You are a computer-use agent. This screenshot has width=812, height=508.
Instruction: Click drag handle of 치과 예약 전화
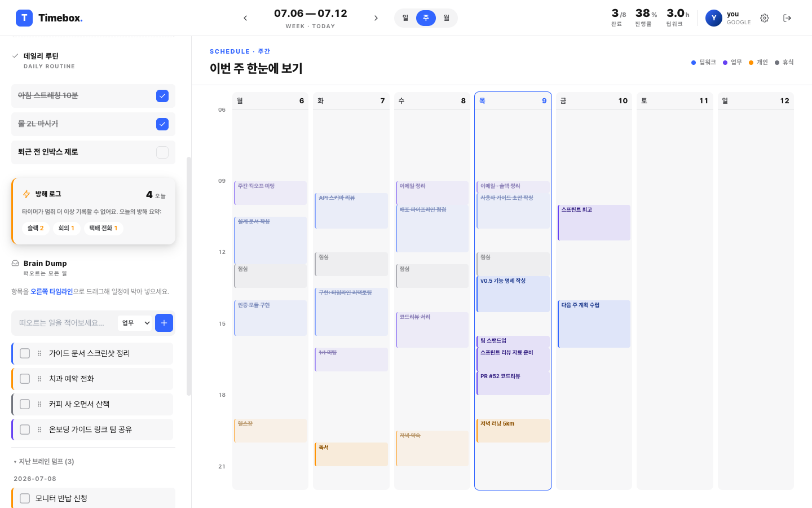coord(39,379)
